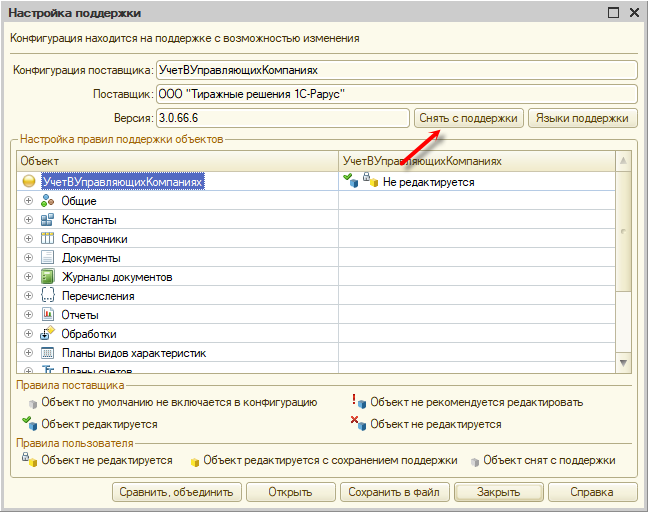Click the Документы page icon
This screenshot has width=648, height=512.
coord(48,258)
